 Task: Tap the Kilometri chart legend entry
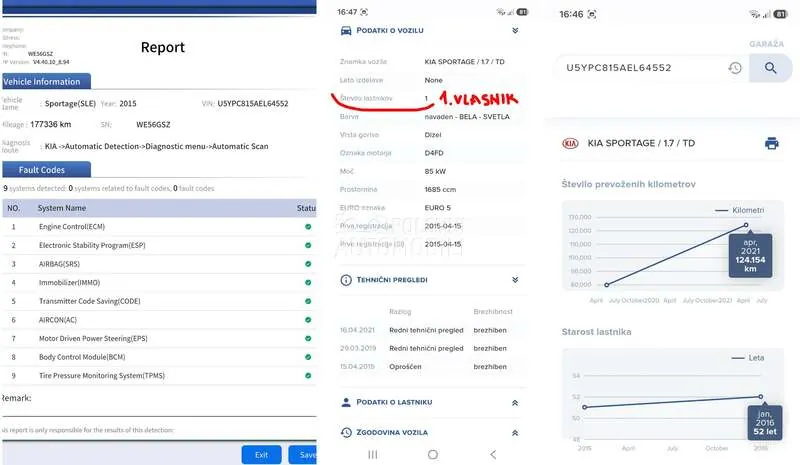739,210
